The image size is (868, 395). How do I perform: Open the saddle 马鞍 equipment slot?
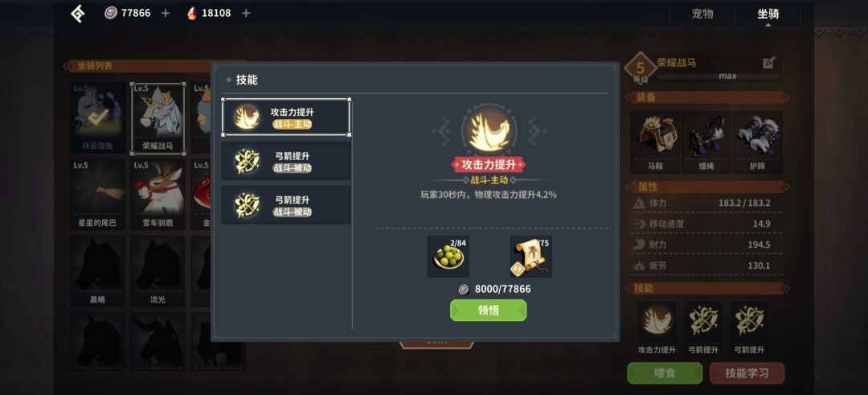pyautogui.click(x=656, y=142)
